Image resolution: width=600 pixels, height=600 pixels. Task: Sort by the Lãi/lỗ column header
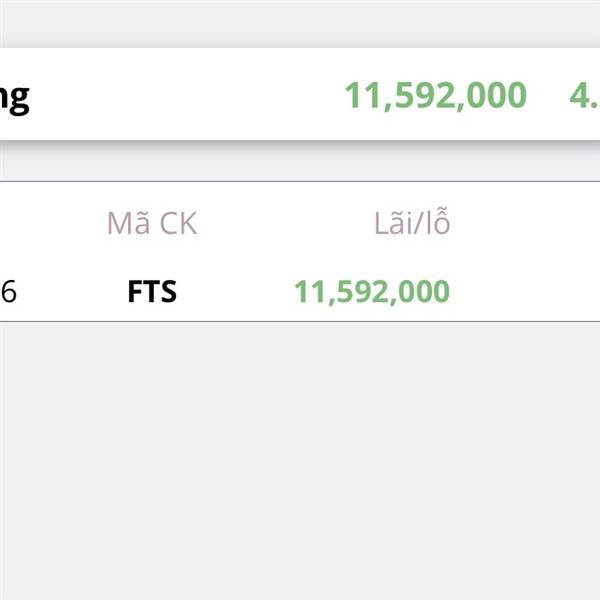coord(412,223)
